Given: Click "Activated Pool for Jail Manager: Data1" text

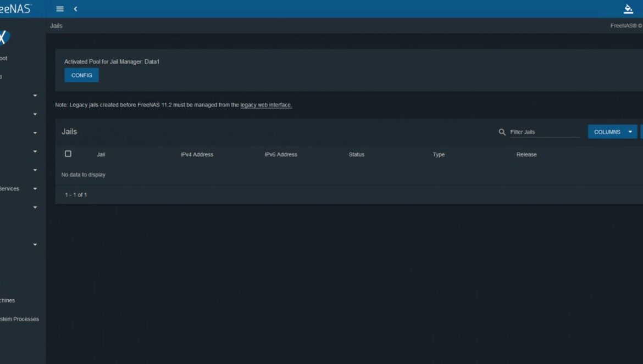Looking at the screenshot, I should (x=112, y=62).
